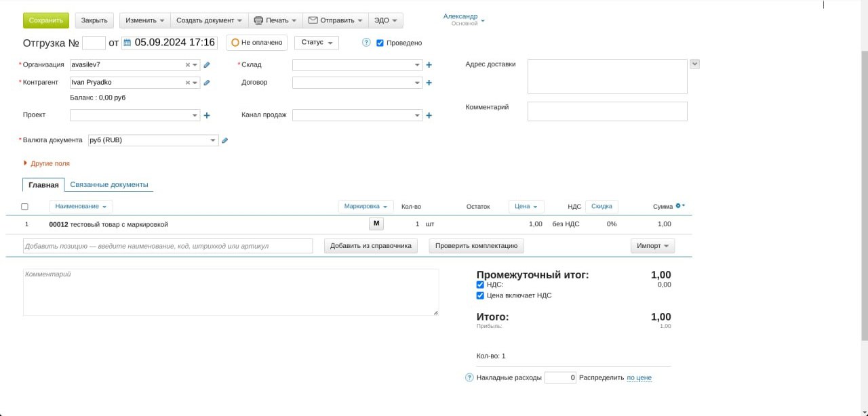Screen dimensions: 868x416
Task: Click the pencil edit icon beside Организация
Action: point(207,65)
